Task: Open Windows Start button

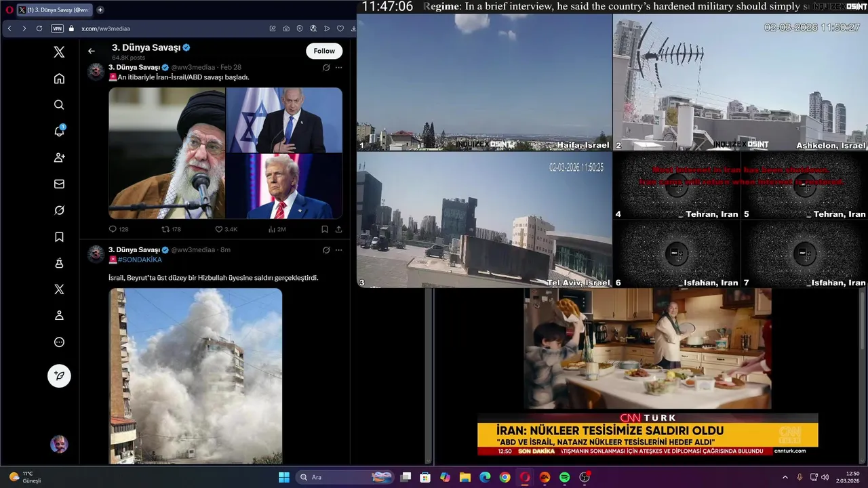Action: pyautogui.click(x=284, y=477)
